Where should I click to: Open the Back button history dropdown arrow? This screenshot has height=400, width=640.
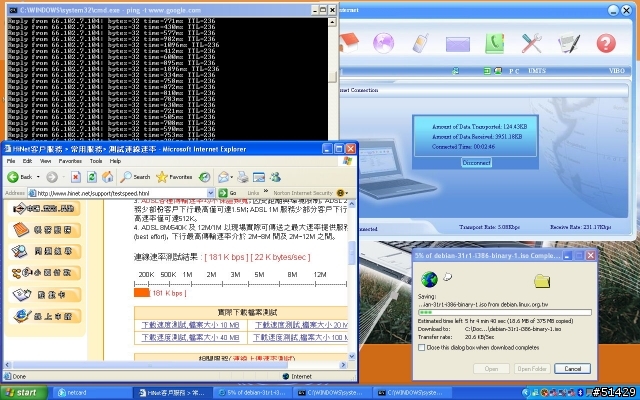click(38, 177)
